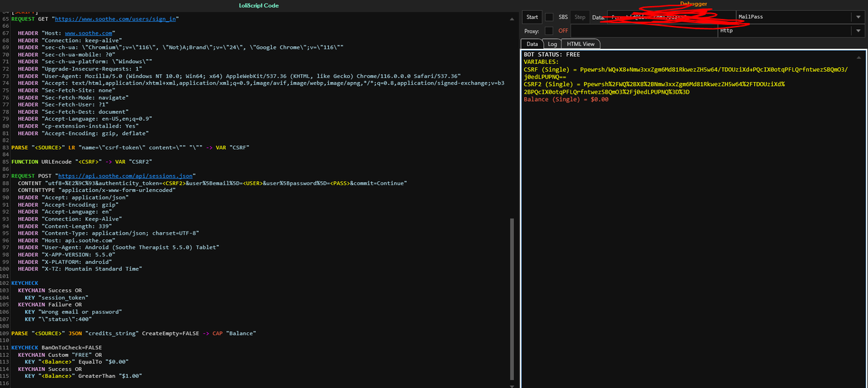
Task: Select the "Balance (Single) = $0.00" line
Action: 566,99
